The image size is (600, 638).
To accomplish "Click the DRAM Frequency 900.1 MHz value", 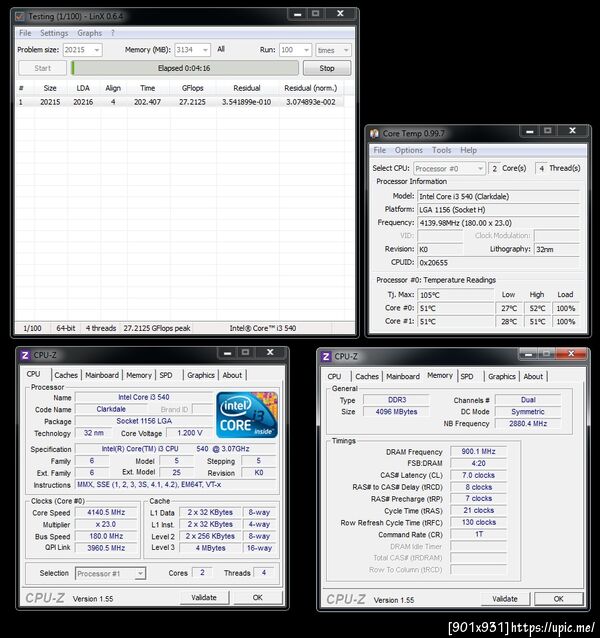I will click(x=478, y=452).
